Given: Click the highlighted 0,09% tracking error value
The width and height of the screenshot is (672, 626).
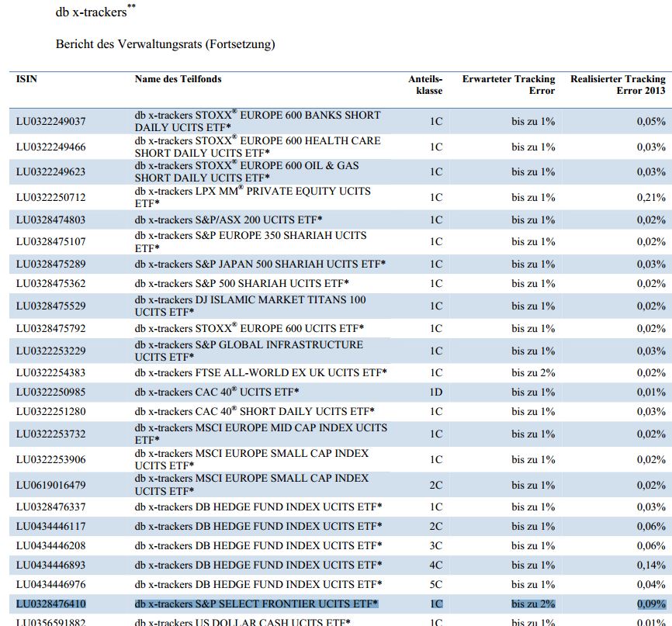Looking at the screenshot, I should [x=651, y=604].
